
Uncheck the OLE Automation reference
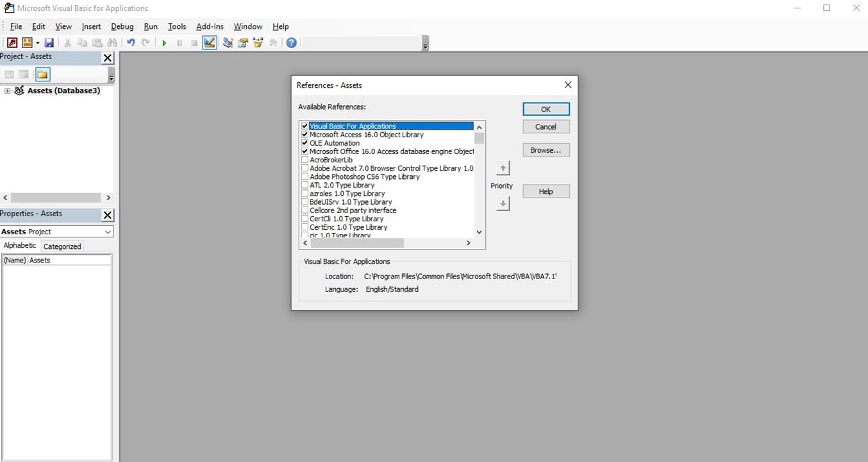click(305, 143)
